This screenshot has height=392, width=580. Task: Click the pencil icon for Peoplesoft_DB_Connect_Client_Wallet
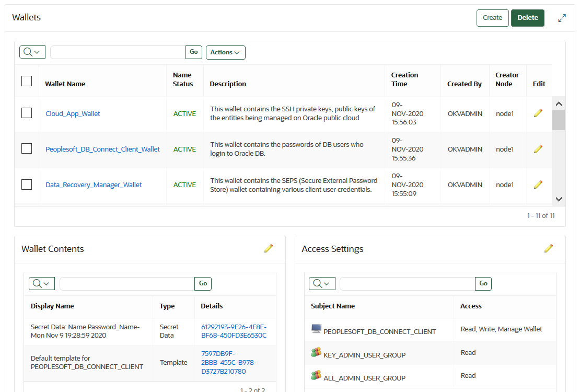pos(538,149)
